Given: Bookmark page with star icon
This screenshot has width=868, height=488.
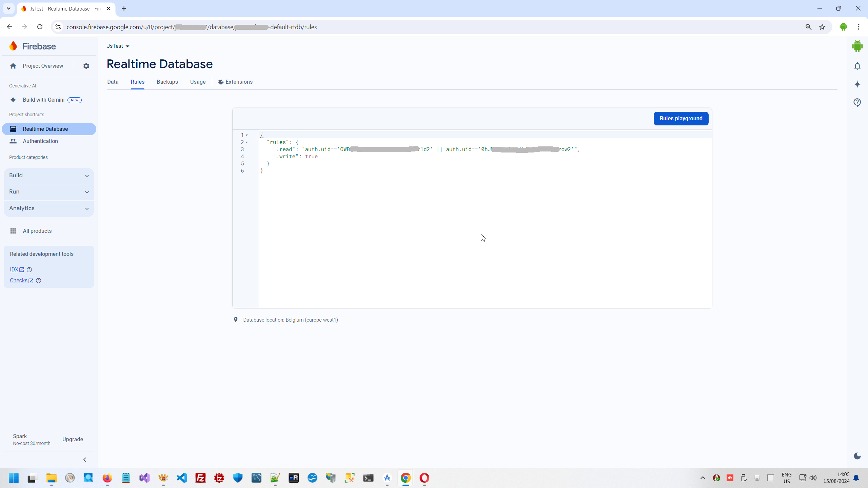Looking at the screenshot, I should [x=822, y=27].
